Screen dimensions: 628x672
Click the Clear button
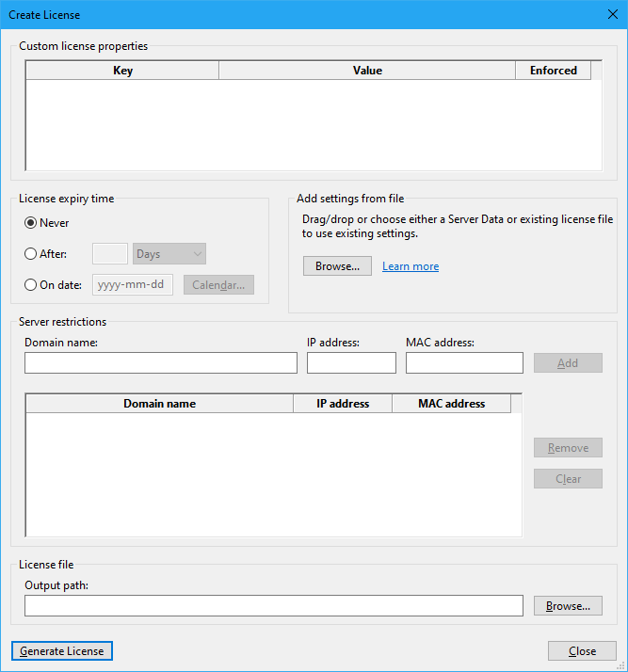[568, 479]
